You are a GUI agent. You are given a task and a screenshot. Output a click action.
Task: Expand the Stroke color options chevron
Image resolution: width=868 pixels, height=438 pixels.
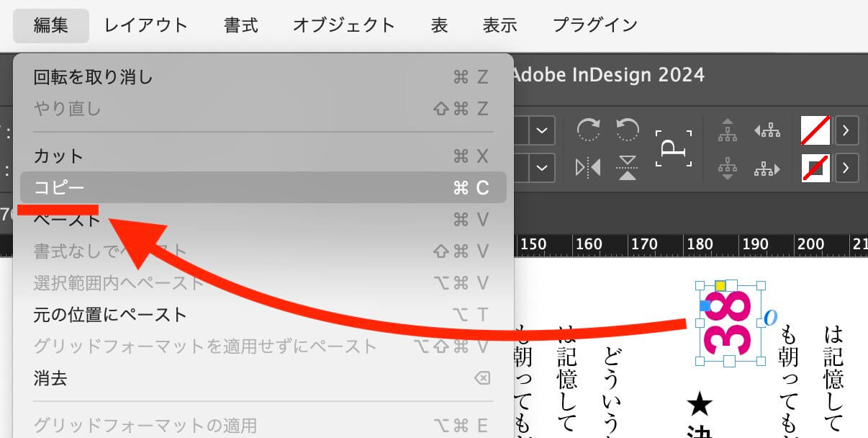pos(846,168)
